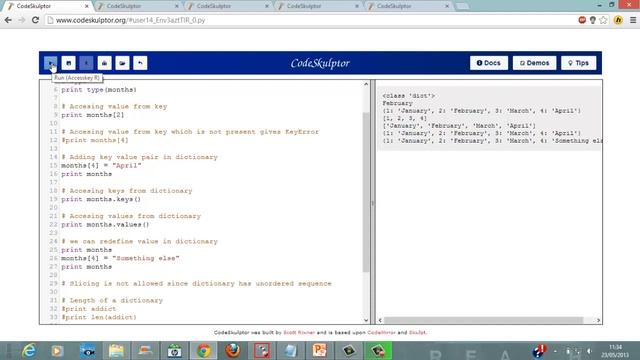Screen dimensions: 640x360
Task: Go back using the browser back arrow
Action: point(8,20)
